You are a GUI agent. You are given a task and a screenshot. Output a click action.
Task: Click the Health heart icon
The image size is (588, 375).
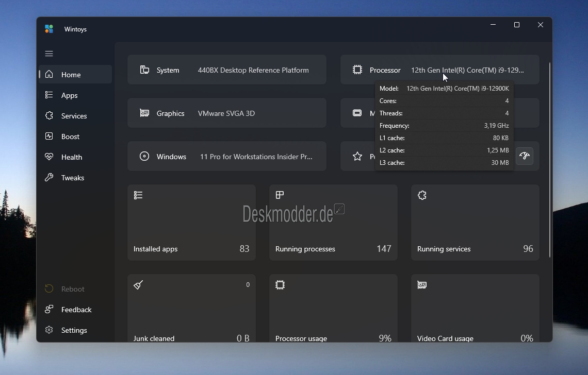(49, 157)
